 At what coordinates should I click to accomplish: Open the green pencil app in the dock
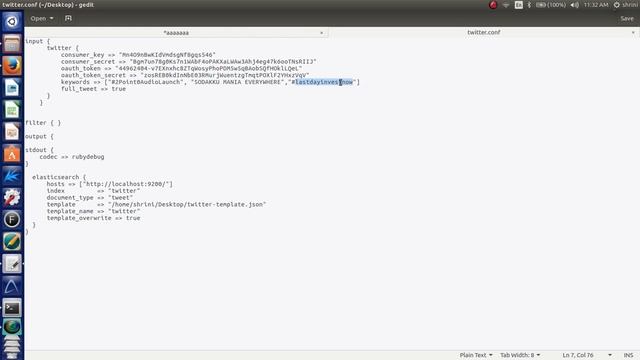tap(12, 242)
